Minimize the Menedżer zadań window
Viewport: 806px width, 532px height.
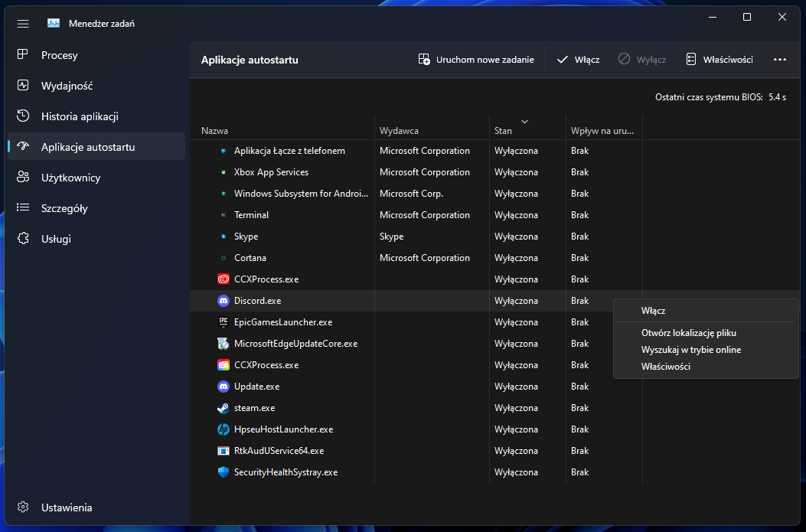coord(713,17)
